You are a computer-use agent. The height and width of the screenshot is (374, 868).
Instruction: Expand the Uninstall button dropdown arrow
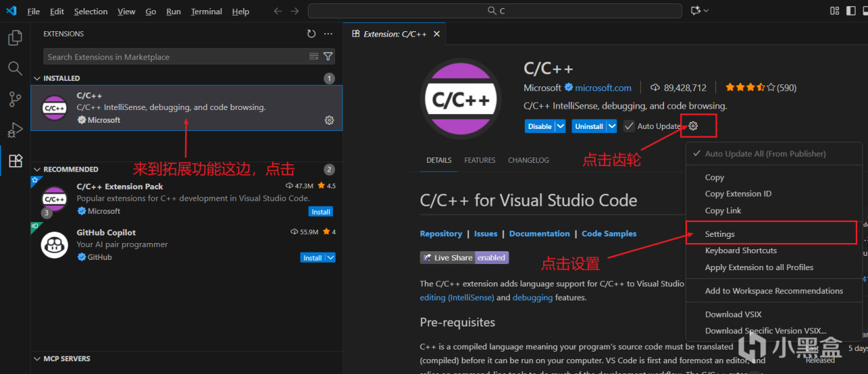(612, 126)
